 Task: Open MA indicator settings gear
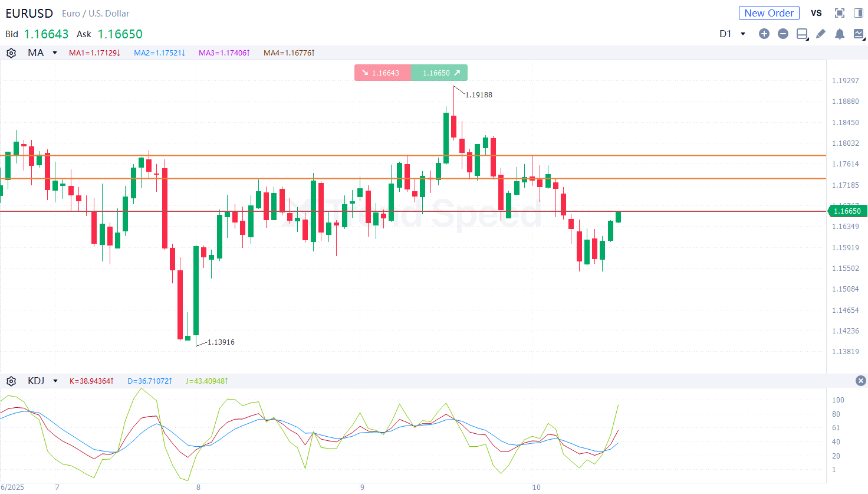(11, 53)
